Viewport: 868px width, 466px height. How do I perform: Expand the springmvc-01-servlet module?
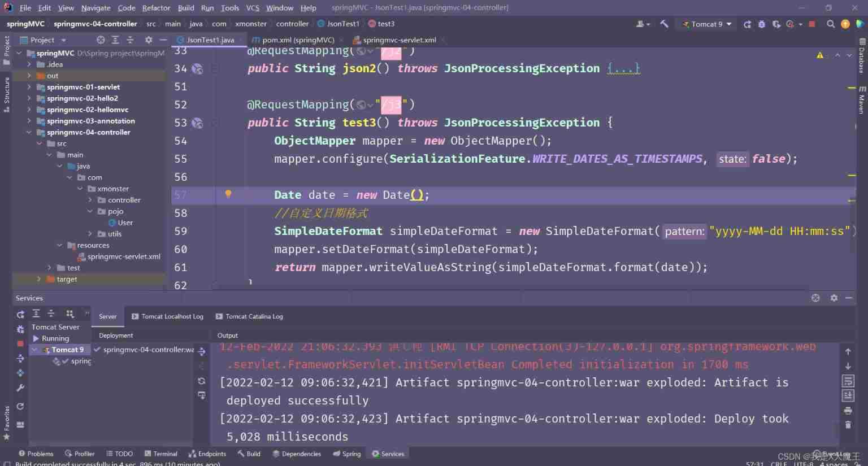(29, 87)
